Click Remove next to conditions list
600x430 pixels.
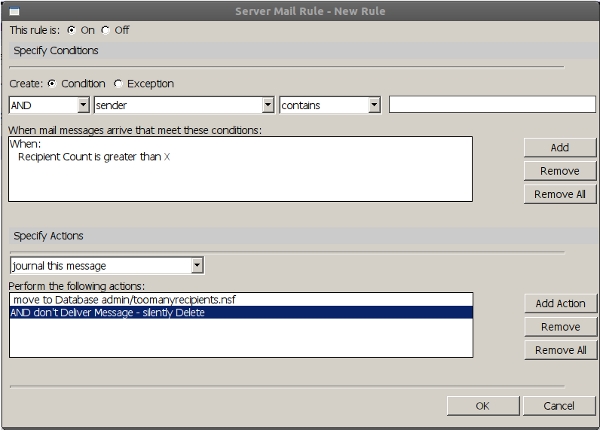point(559,171)
